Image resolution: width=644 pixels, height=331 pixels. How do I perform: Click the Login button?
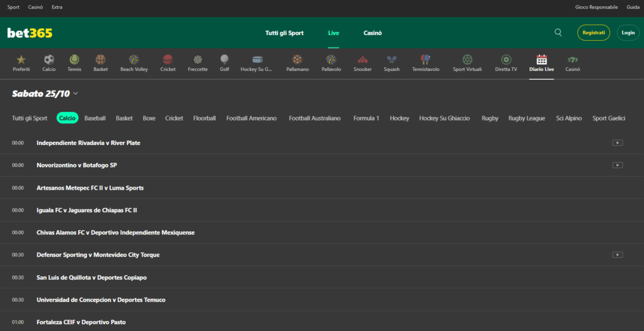click(628, 33)
